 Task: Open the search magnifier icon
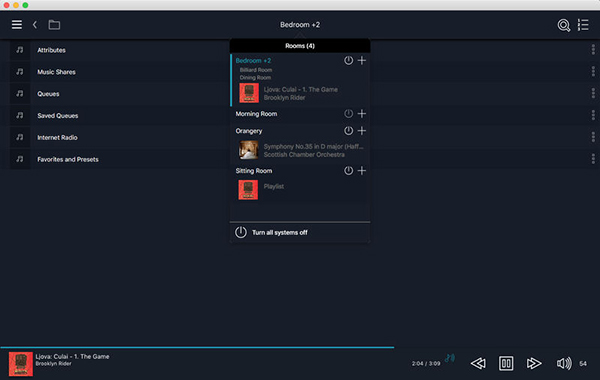(564, 25)
